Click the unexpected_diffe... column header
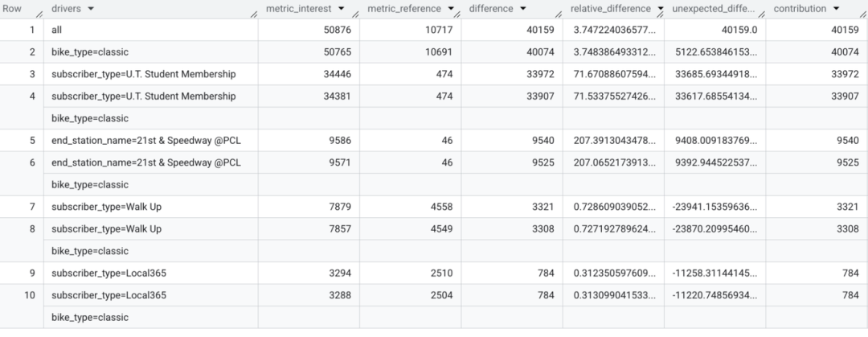 coord(713,9)
